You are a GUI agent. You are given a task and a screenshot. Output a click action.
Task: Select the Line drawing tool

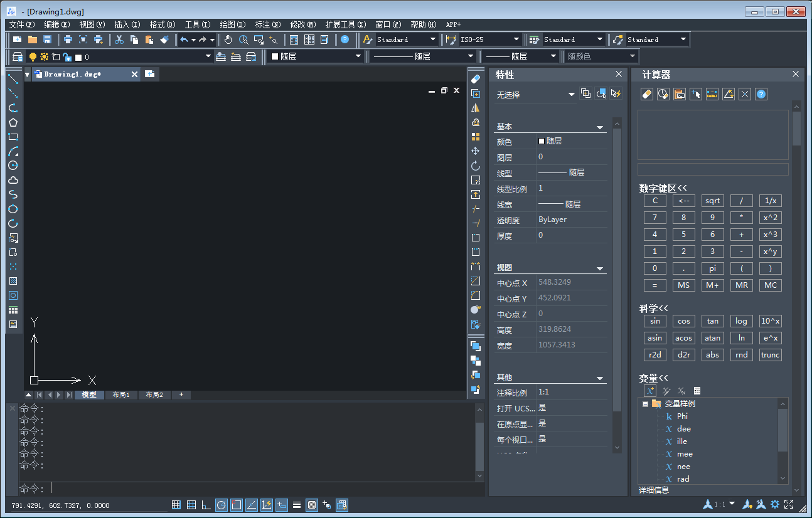(13, 79)
